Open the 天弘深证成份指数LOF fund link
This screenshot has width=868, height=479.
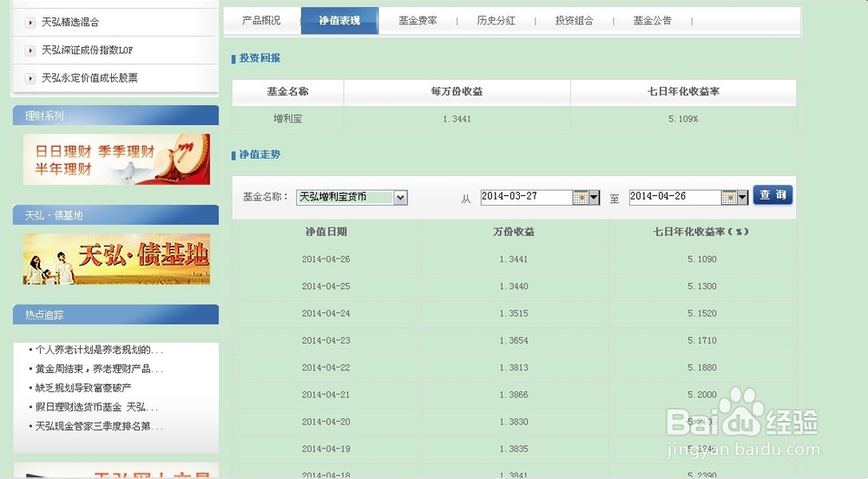(x=88, y=50)
